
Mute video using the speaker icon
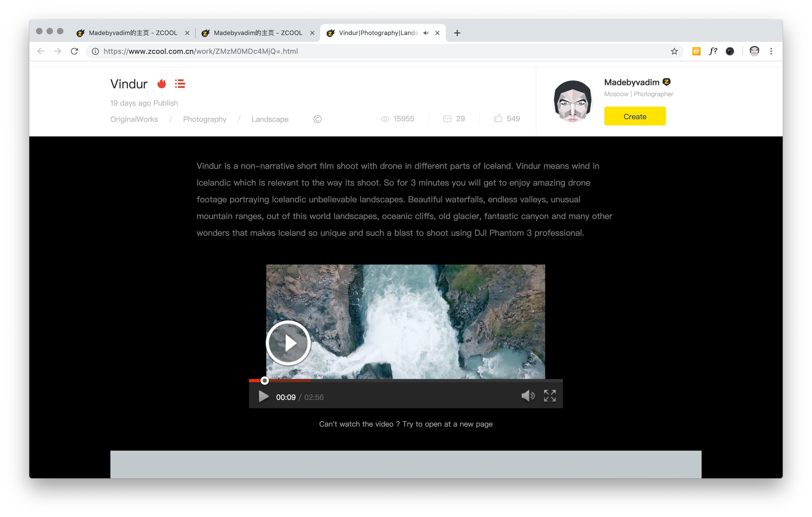point(527,396)
